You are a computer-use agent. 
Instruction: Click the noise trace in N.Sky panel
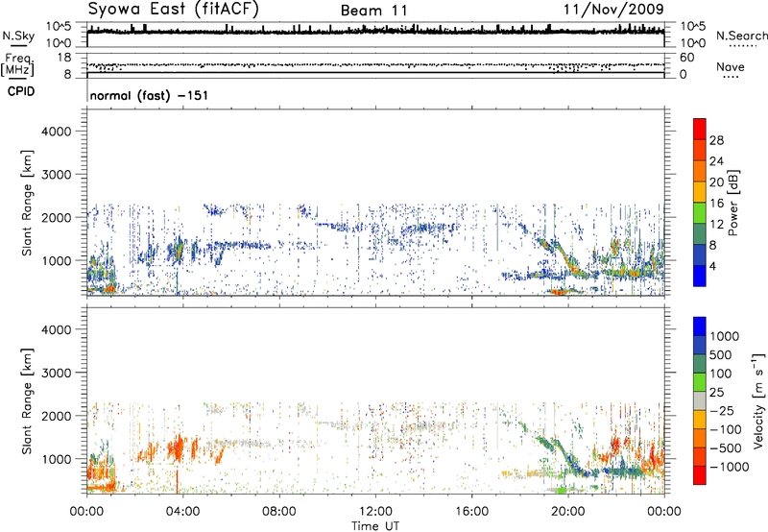coord(375,32)
